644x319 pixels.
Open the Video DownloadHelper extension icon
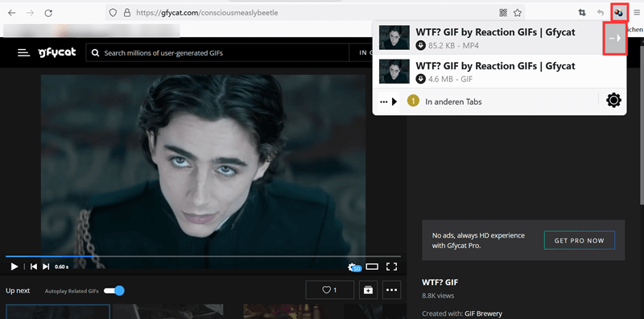pos(619,13)
